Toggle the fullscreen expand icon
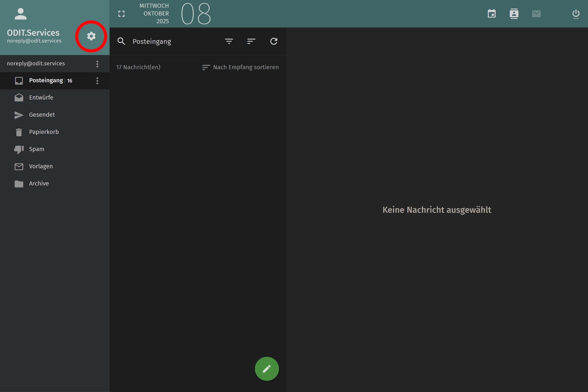Screen dimensions: 588x392 pos(121,14)
